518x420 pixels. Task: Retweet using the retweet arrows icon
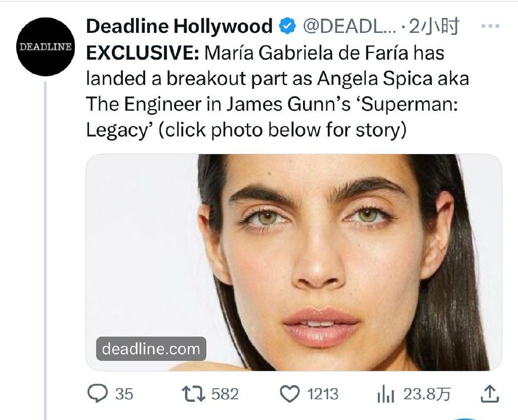194,394
